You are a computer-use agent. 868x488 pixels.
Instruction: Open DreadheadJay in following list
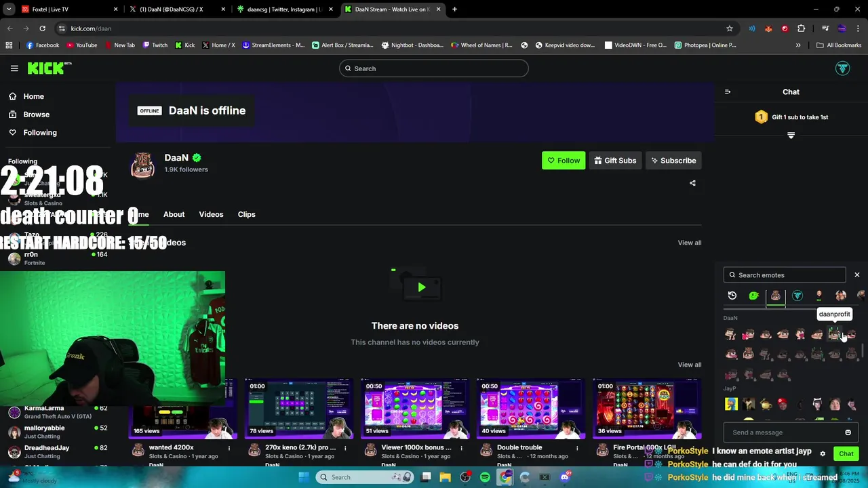[x=58, y=451]
